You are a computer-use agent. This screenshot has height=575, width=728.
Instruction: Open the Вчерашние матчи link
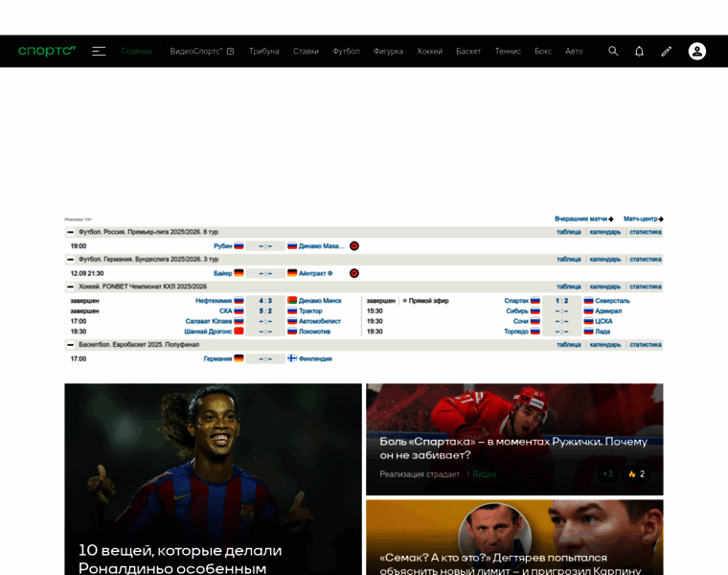583,218
